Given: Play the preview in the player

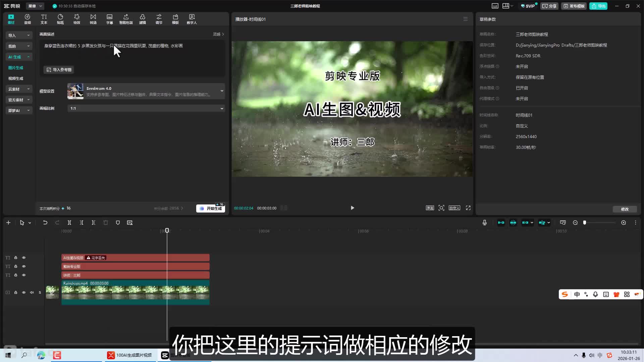Looking at the screenshot, I should click(x=352, y=208).
